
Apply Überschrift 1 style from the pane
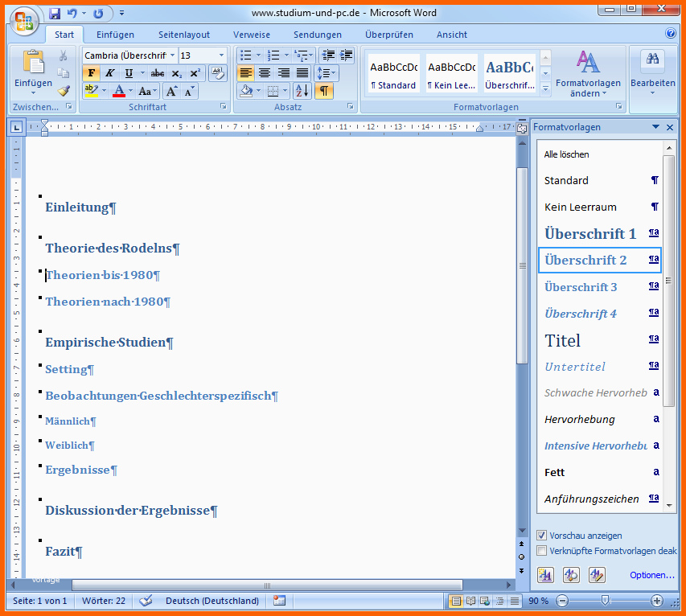[x=599, y=234]
